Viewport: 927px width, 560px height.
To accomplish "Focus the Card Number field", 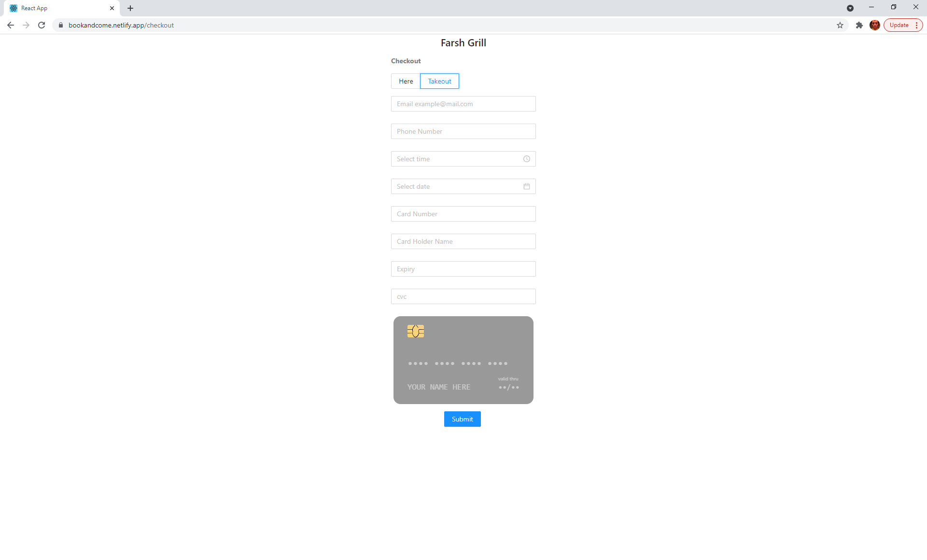I will [x=463, y=214].
